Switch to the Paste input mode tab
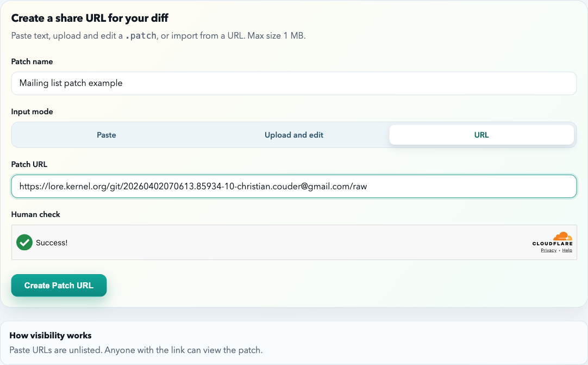The height and width of the screenshot is (365, 588). pyautogui.click(x=107, y=134)
